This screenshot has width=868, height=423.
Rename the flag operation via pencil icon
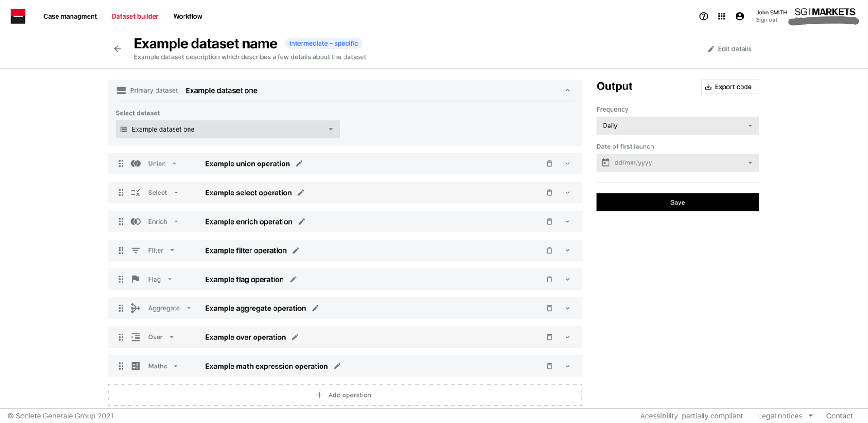(x=293, y=279)
